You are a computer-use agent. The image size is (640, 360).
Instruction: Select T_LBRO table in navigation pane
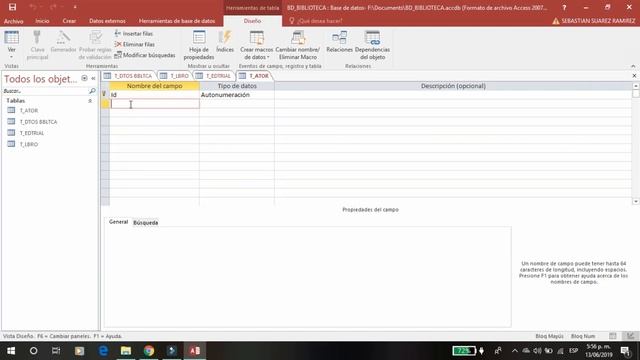pos(29,144)
